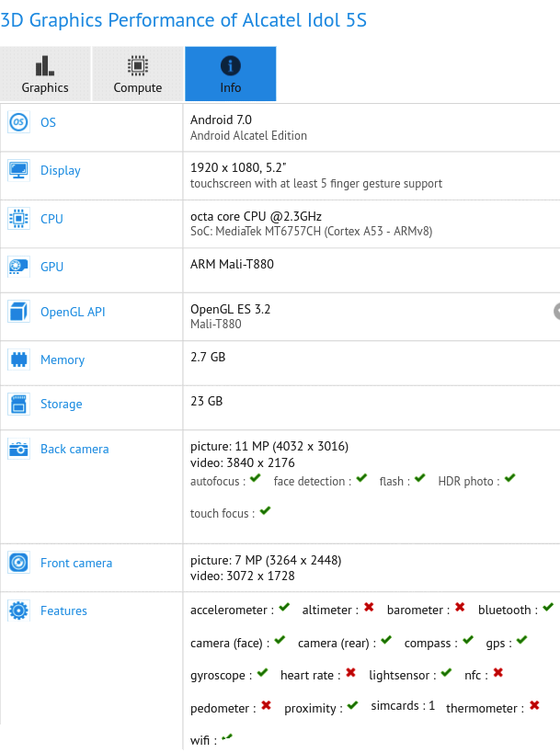Open the CPU label link
This screenshot has height=753, width=560.
[x=51, y=219]
